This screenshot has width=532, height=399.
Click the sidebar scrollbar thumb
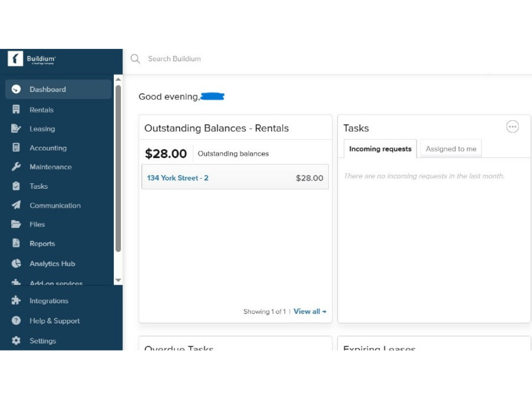(x=118, y=168)
